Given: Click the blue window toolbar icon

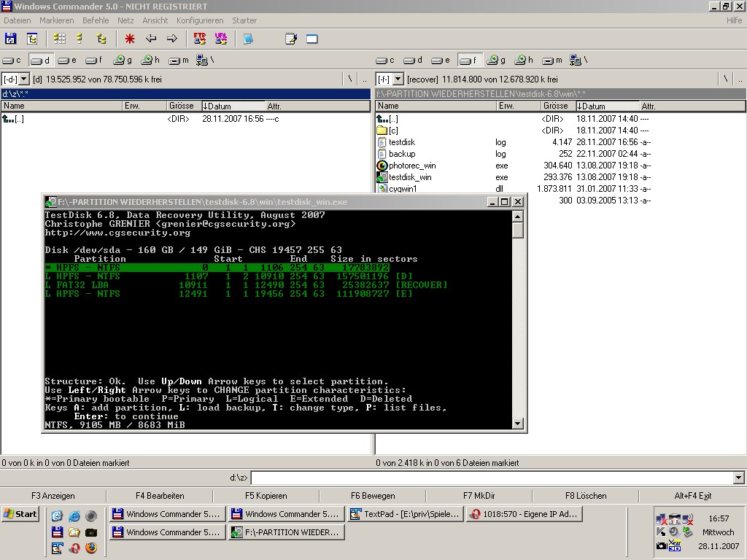Looking at the screenshot, I should [312, 39].
